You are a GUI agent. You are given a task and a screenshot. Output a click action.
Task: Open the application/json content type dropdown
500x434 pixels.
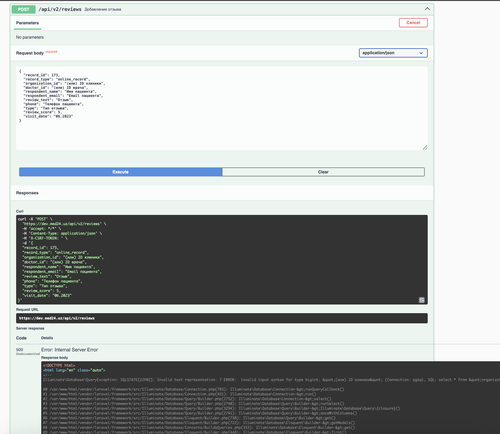pos(393,53)
